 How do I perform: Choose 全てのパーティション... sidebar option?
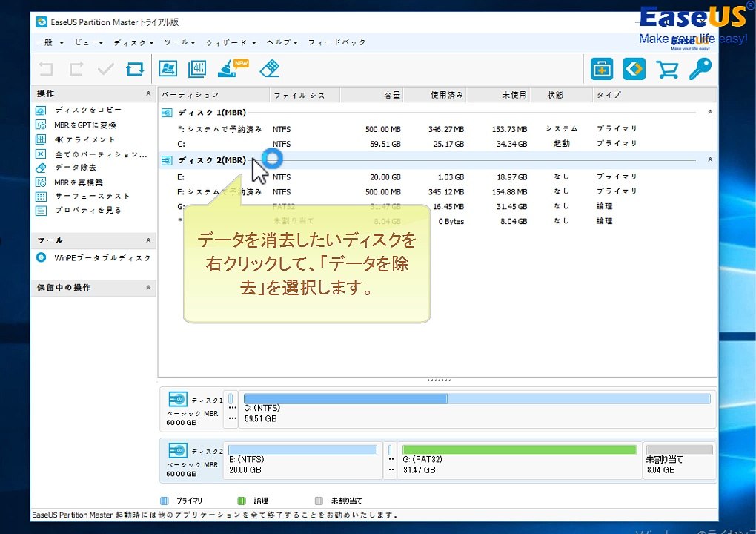click(x=101, y=154)
